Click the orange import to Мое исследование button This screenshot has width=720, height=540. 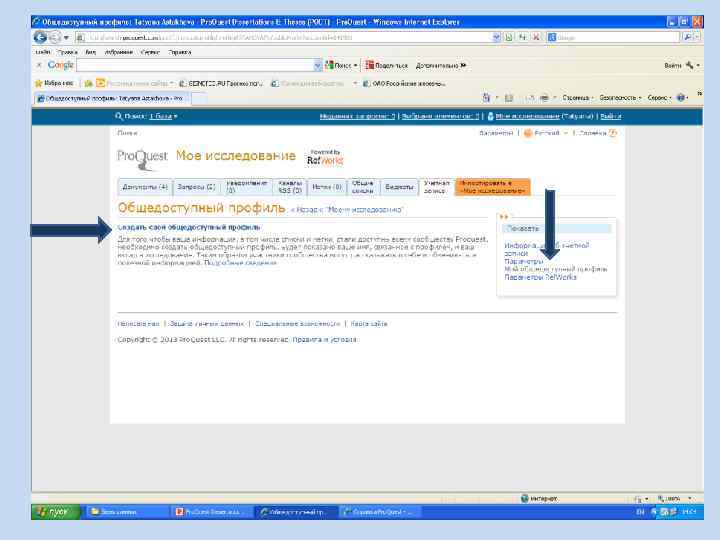point(492,187)
